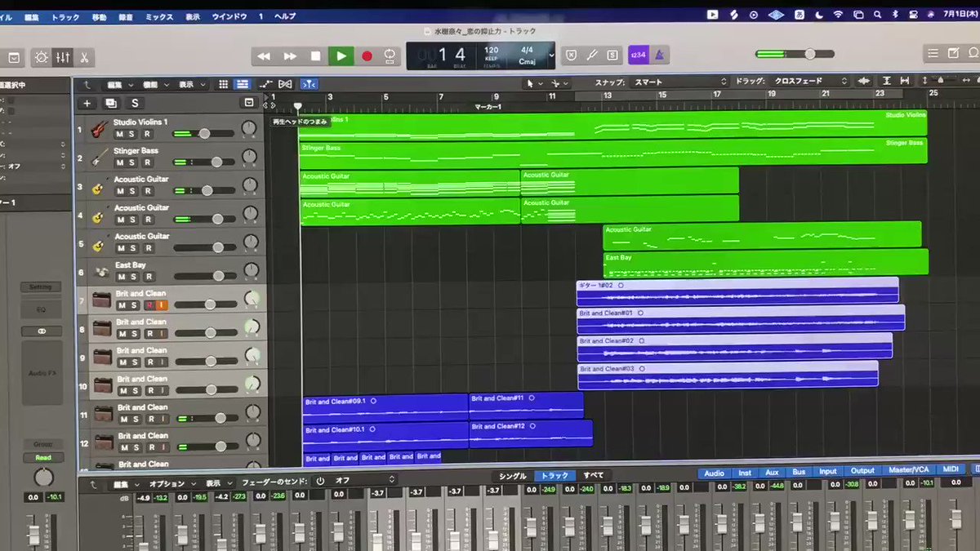
Task: Open the ヘルプ menu in the menu bar
Action: (285, 16)
